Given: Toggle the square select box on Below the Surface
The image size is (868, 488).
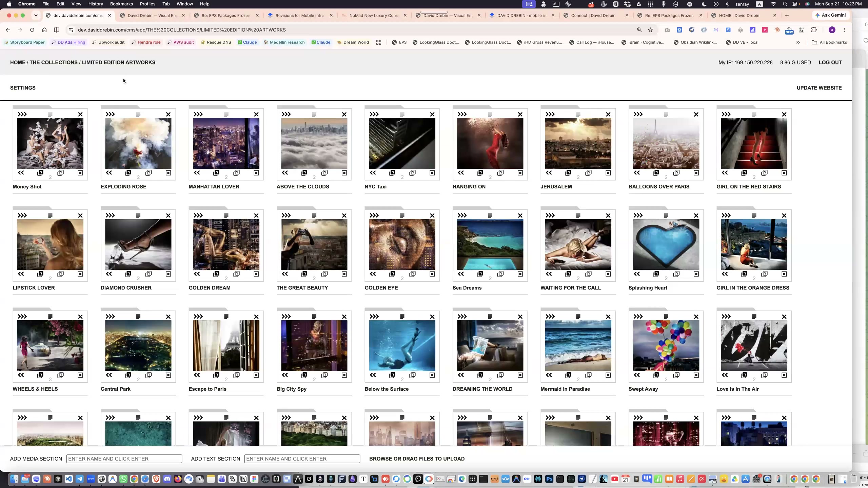Looking at the screenshot, I should (432, 375).
